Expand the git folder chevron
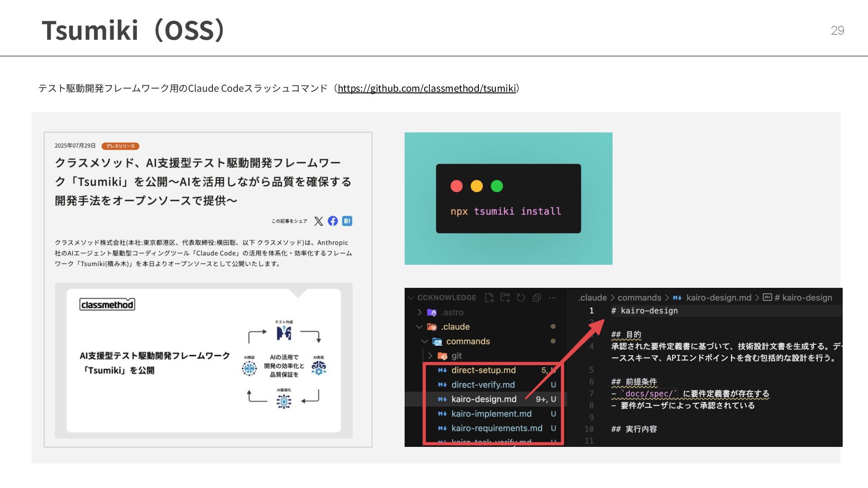 coord(430,356)
